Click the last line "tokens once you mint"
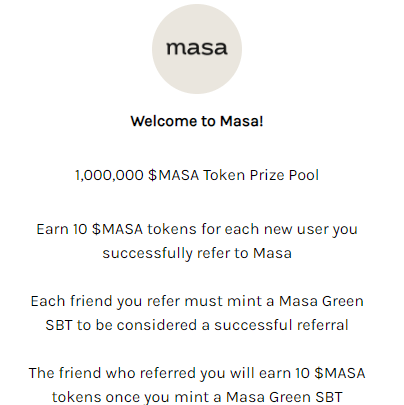Viewport: 404px width, 405px height. pos(197,397)
